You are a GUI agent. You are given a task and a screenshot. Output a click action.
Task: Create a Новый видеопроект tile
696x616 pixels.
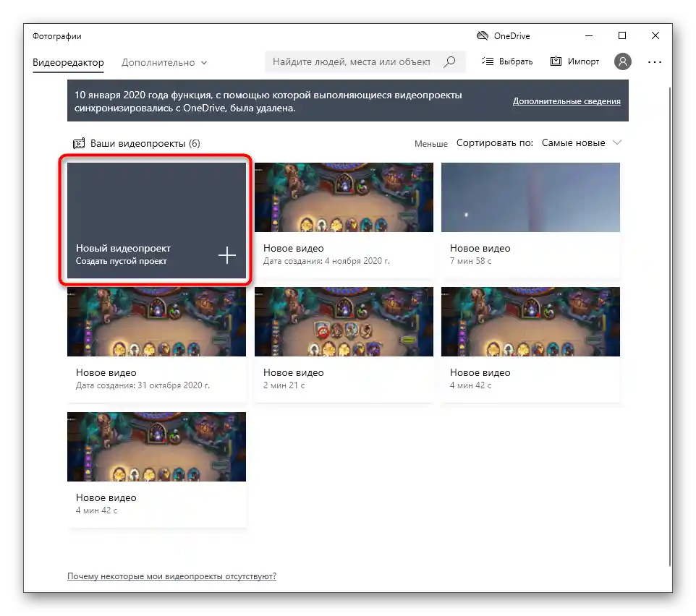[156, 221]
